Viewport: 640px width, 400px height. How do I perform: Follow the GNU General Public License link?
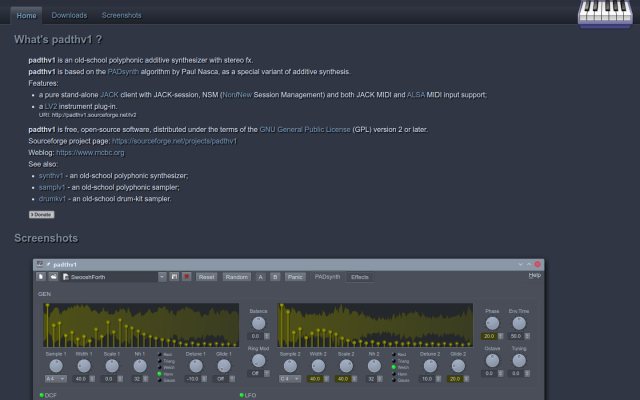(x=305, y=129)
